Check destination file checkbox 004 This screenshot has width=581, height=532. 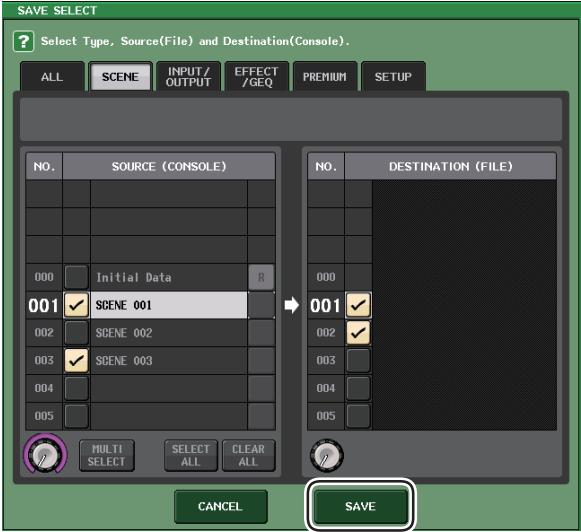coord(358,388)
